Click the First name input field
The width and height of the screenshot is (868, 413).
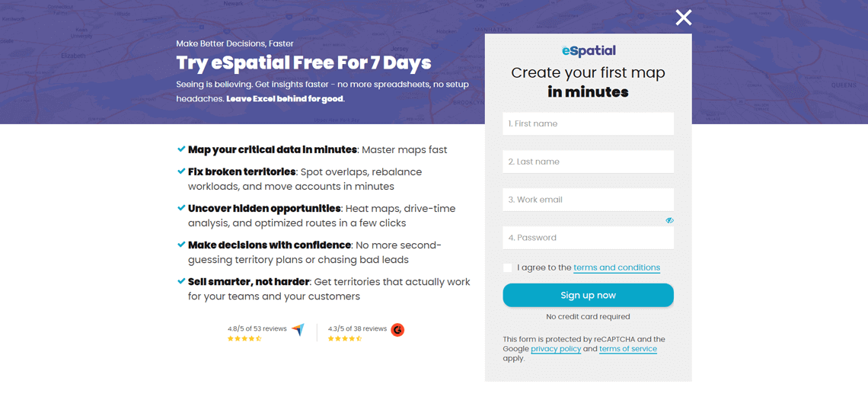[x=588, y=123]
